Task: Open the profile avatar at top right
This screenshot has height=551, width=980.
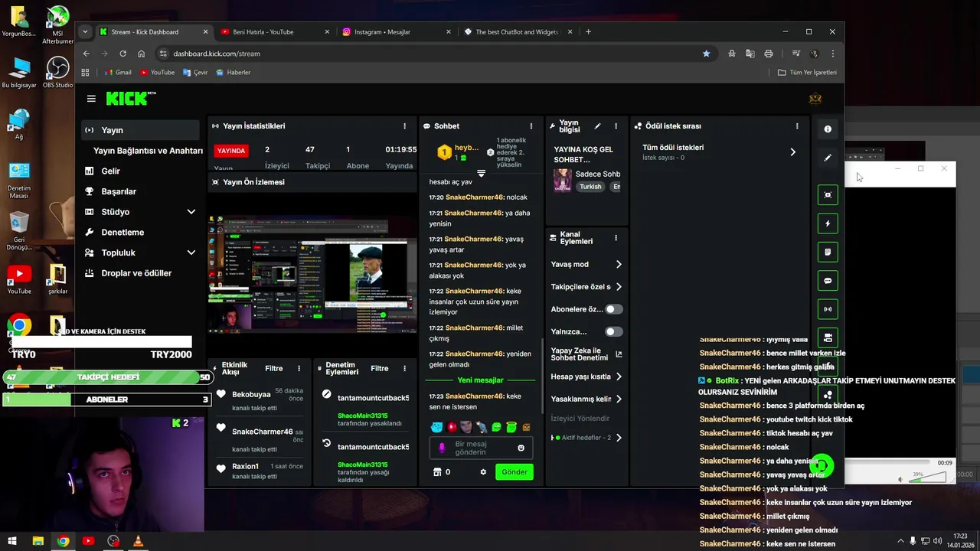Action: pyautogui.click(x=815, y=98)
